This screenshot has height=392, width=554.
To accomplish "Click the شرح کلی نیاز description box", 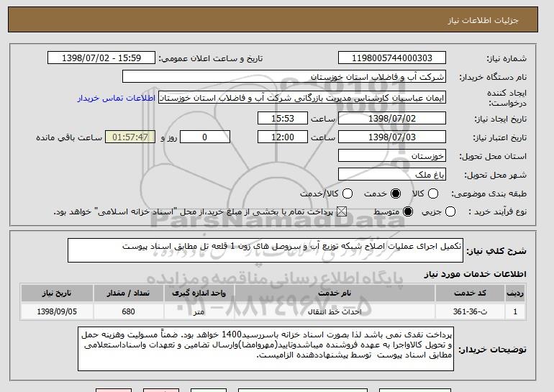I will click(x=265, y=250).
